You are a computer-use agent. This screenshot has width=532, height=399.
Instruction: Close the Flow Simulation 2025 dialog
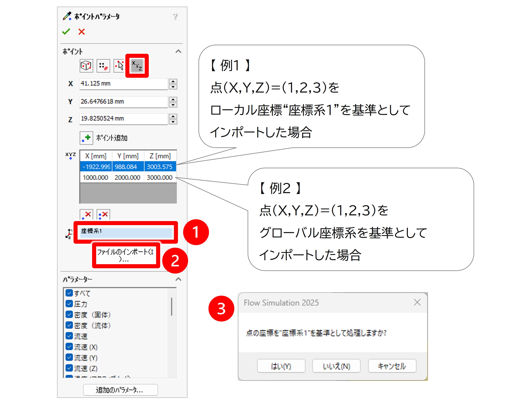point(417,302)
